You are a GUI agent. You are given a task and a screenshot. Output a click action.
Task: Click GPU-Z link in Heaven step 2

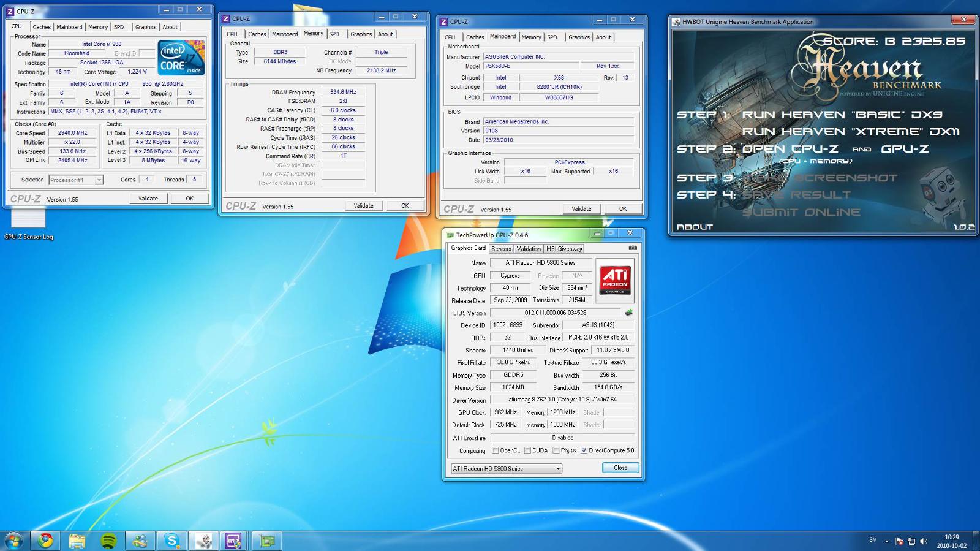click(x=905, y=149)
